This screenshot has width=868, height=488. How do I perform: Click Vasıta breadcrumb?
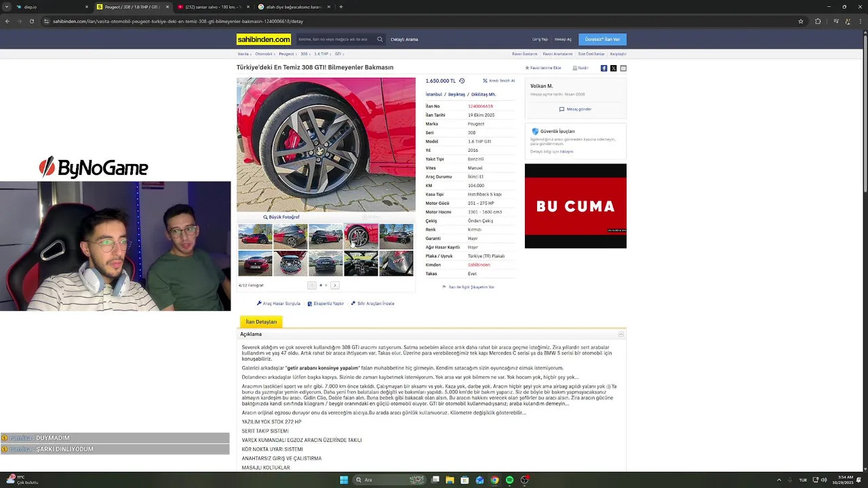click(243, 54)
